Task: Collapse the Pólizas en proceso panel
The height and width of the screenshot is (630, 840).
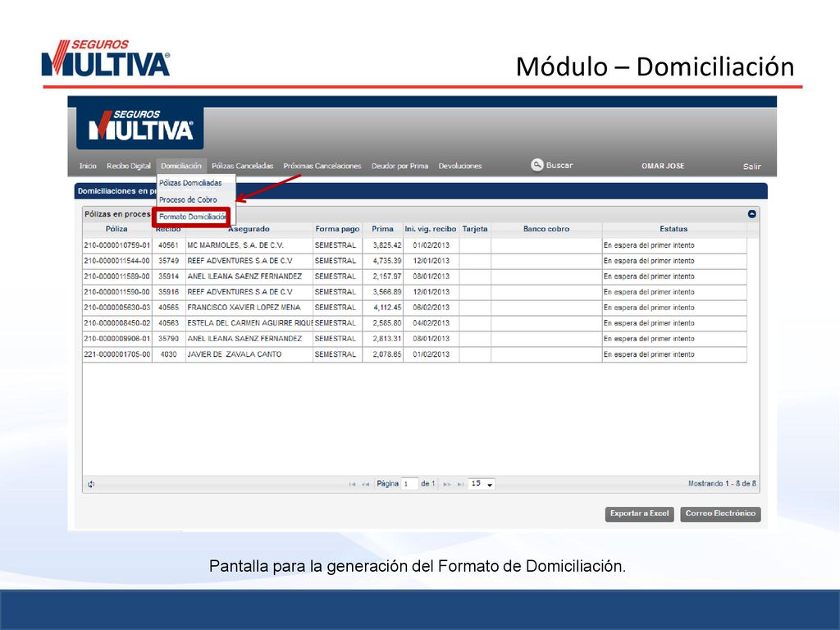Action: click(751, 214)
